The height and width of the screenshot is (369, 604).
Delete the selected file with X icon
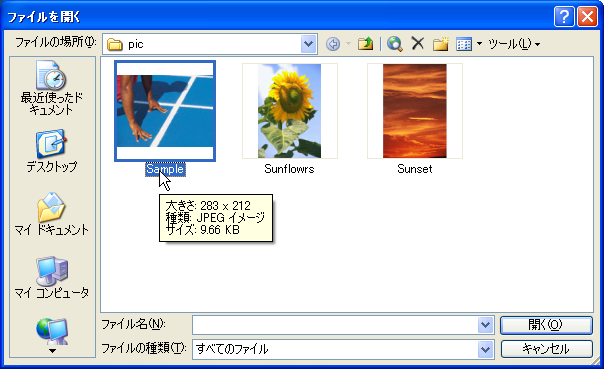(x=418, y=44)
